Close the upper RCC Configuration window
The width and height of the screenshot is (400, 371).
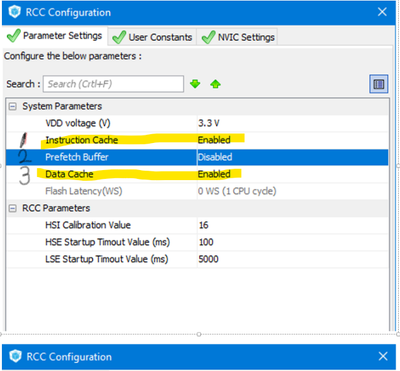pyautogui.click(x=382, y=12)
